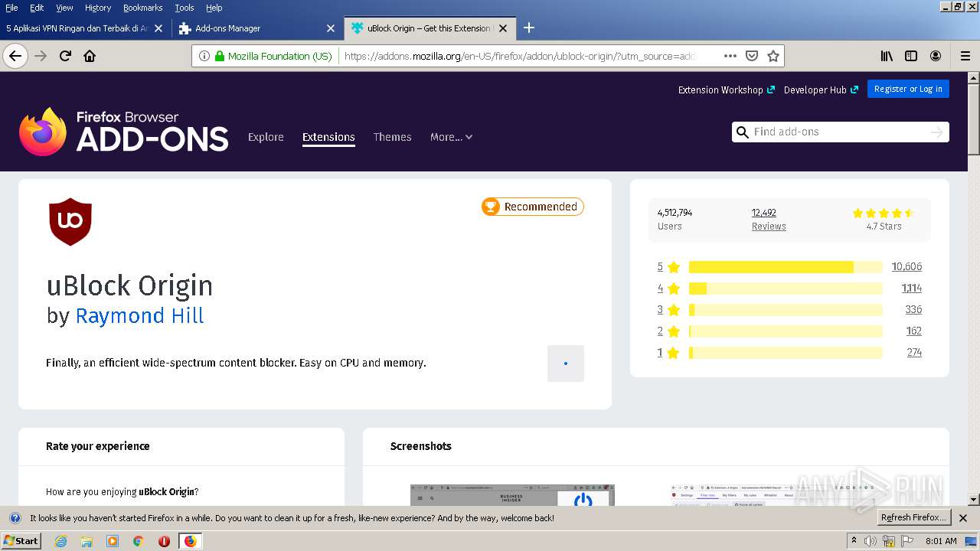Open the History menu
This screenshot has width=980, height=551.
click(x=98, y=8)
